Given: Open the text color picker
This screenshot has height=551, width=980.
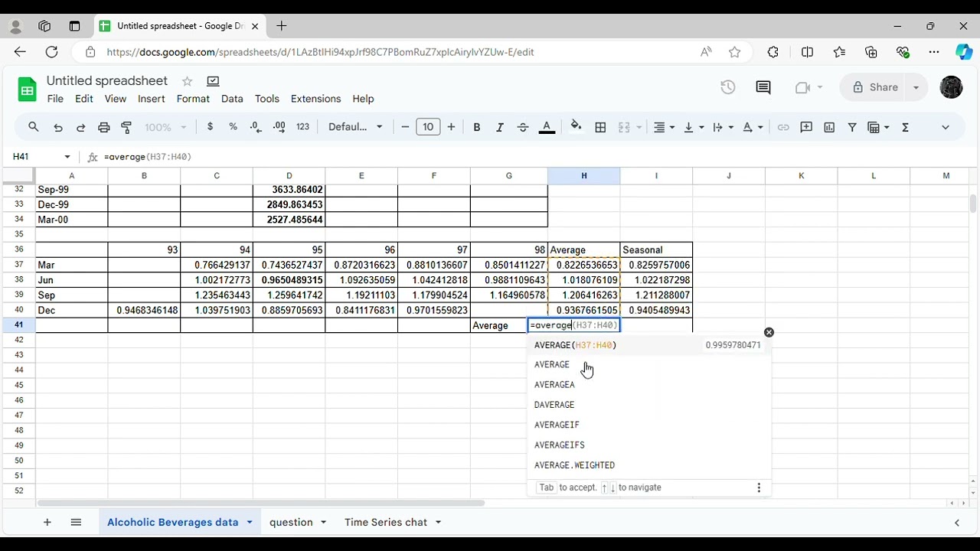Looking at the screenshot, I should point(547,127).
